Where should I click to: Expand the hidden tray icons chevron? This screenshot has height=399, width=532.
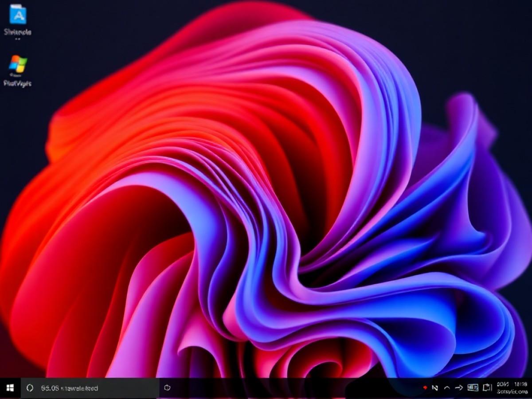click(447, 388)
